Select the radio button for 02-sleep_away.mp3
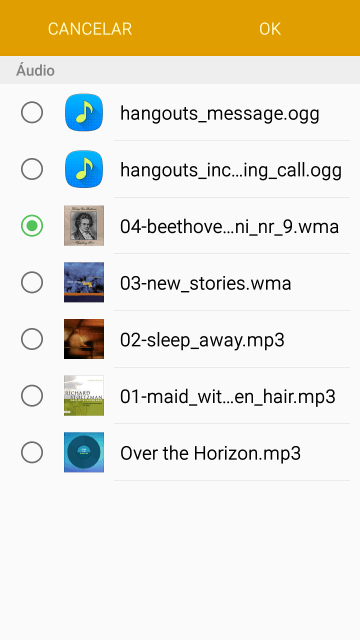The height and width of the screenshot is (640, 360). coord(32,339)
